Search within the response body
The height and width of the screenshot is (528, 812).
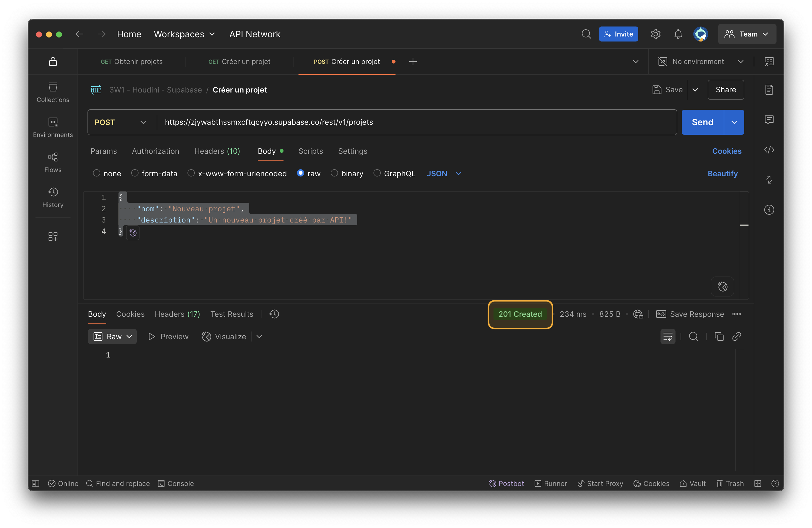tap(693, 337)
